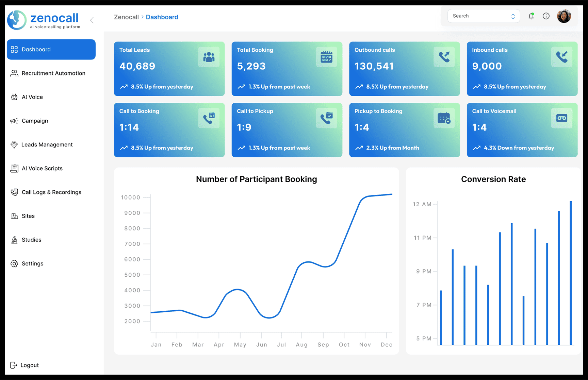Viewport: 588px width, 380px height.
Task: Click inside the Search input field
Action: point(480,16)
